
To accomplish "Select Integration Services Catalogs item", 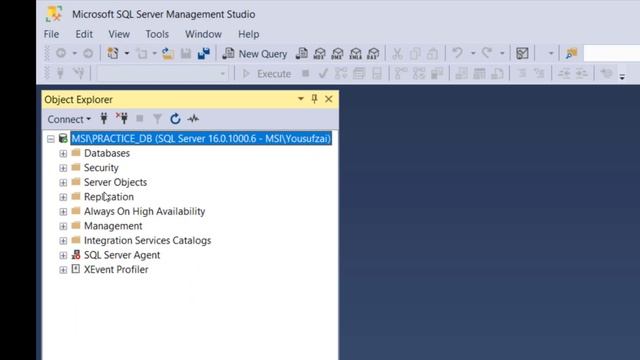I will click(147, 240).
